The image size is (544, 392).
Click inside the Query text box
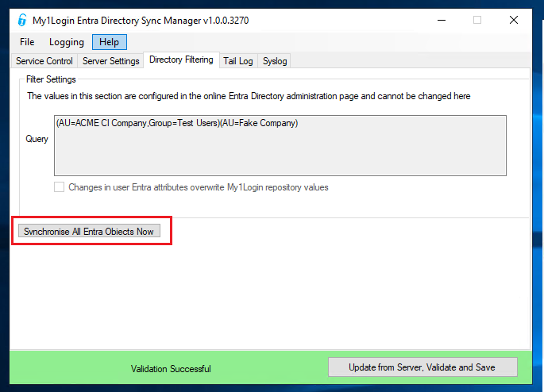pos(280,145)
